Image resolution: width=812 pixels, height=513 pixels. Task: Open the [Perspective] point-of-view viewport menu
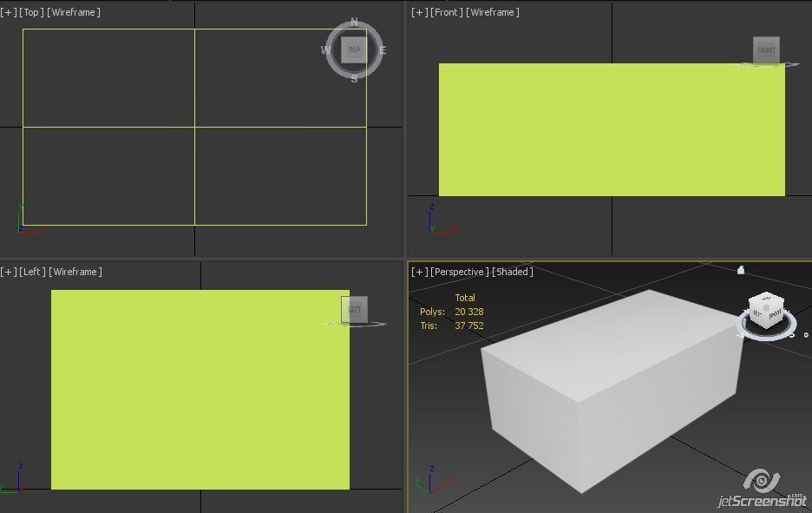coord(460,272)
